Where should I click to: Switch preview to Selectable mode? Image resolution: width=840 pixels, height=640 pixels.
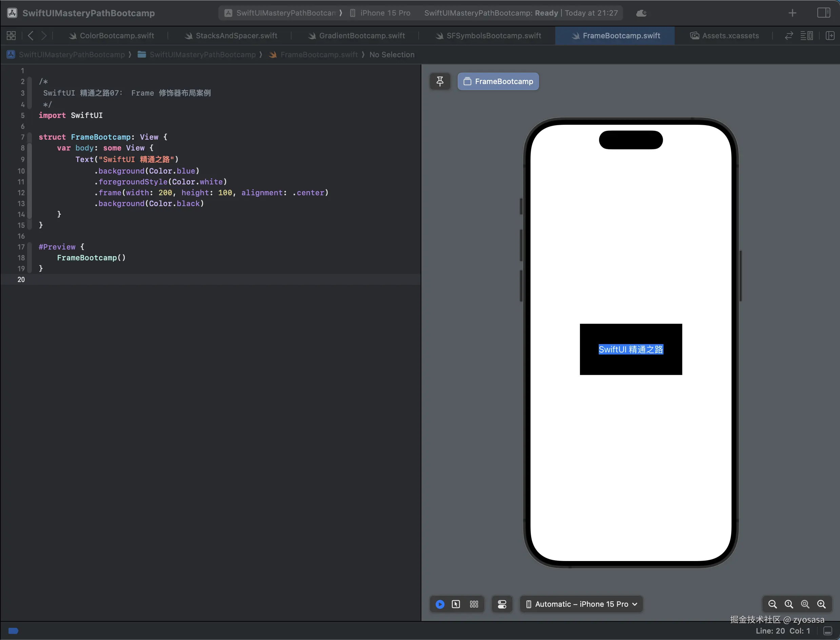(456, 604)
